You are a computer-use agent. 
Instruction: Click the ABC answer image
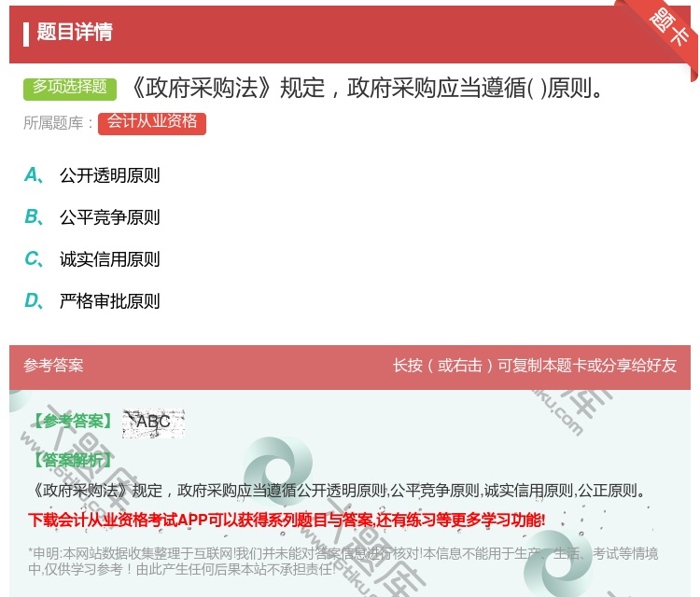pyautogui.click(x=153, y=423)
